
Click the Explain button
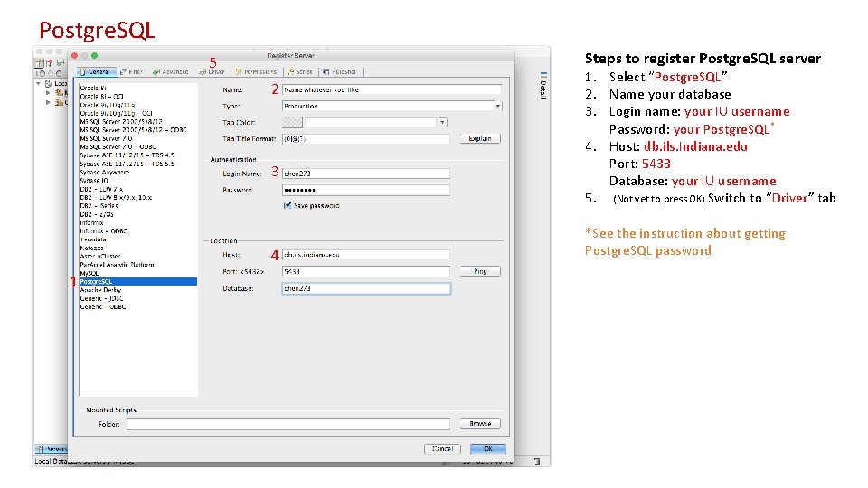tap(480, 139)
